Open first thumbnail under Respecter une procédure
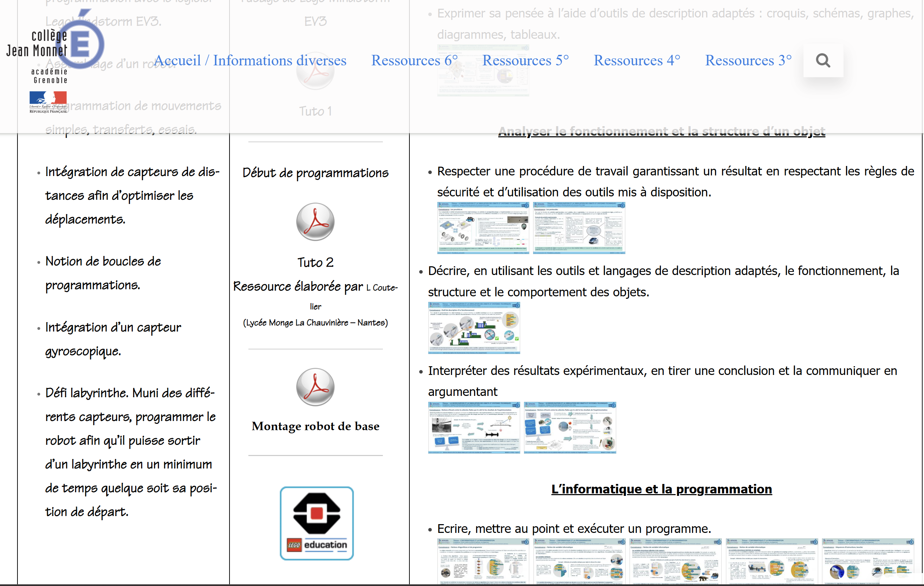This screenshot has width=924, height=586. (483, 228)
